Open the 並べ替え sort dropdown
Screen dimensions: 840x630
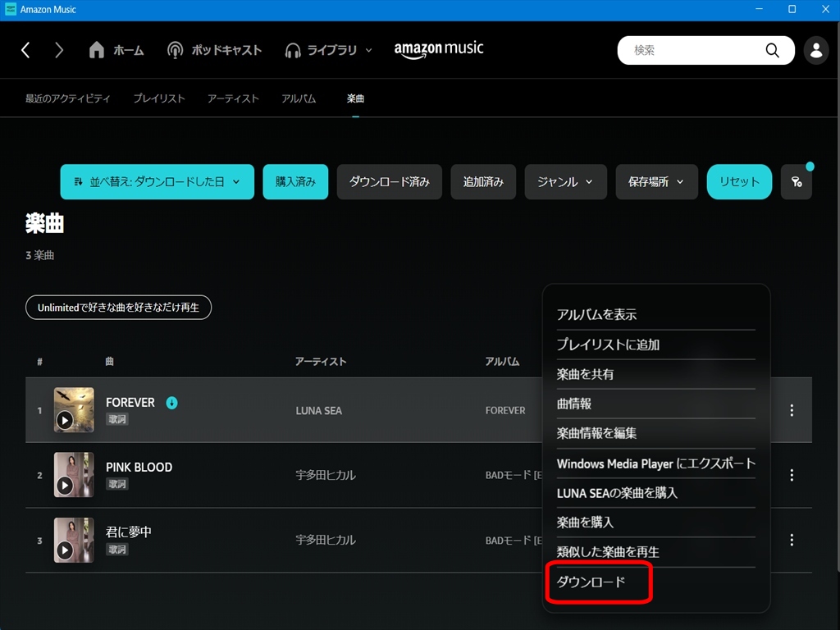[x=157, y=181]
